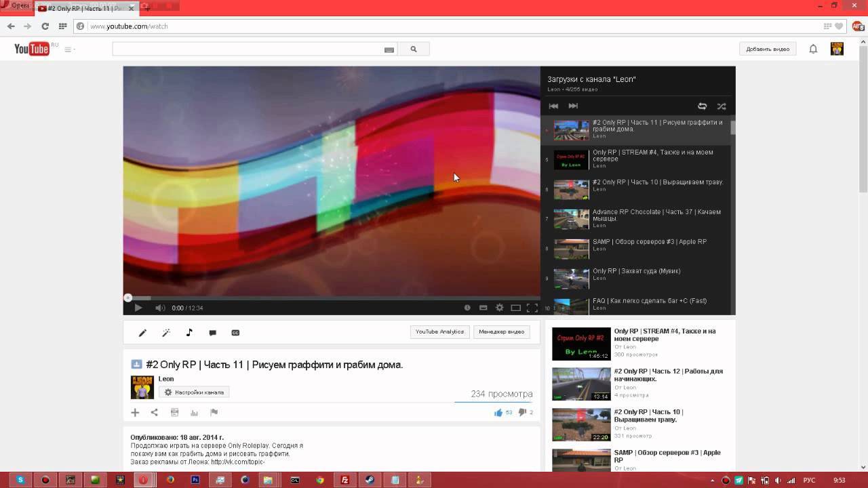The height and width of the screenshot is (488, 868).
Task: Open the video transcript icon
Action: (174, 412)
